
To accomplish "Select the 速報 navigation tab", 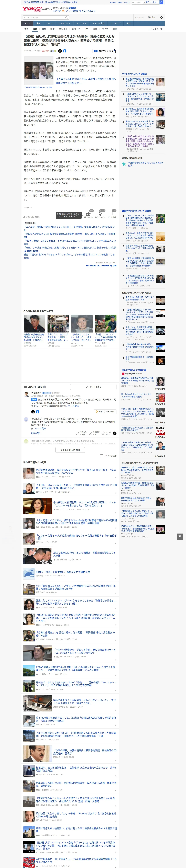I will [38, 24].
